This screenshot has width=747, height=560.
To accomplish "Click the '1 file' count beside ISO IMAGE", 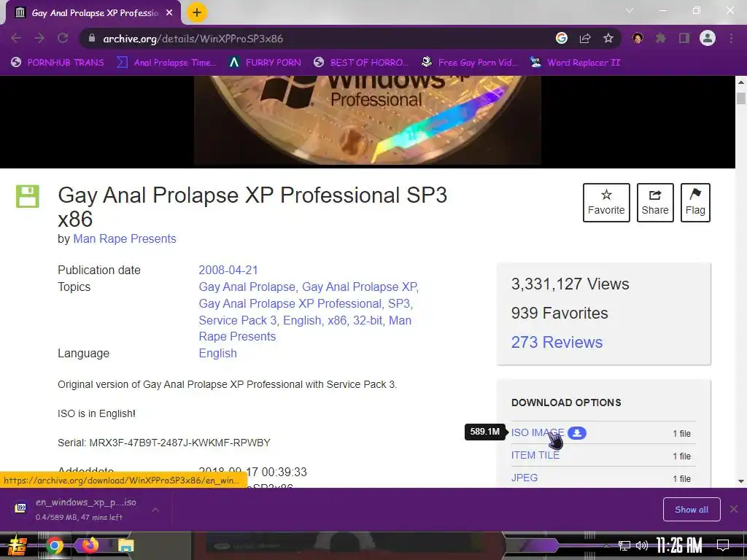I will (681, 433).
